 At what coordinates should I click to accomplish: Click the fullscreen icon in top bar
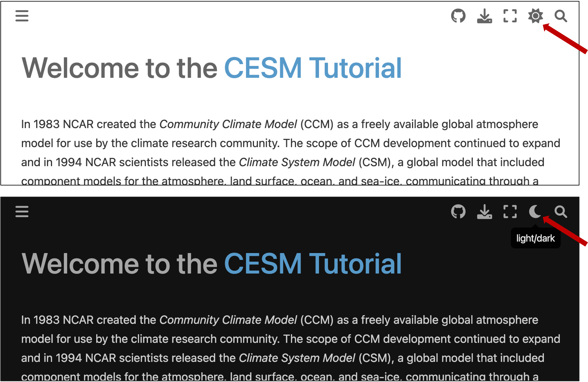pyautogui.click(x=510, y=16)
